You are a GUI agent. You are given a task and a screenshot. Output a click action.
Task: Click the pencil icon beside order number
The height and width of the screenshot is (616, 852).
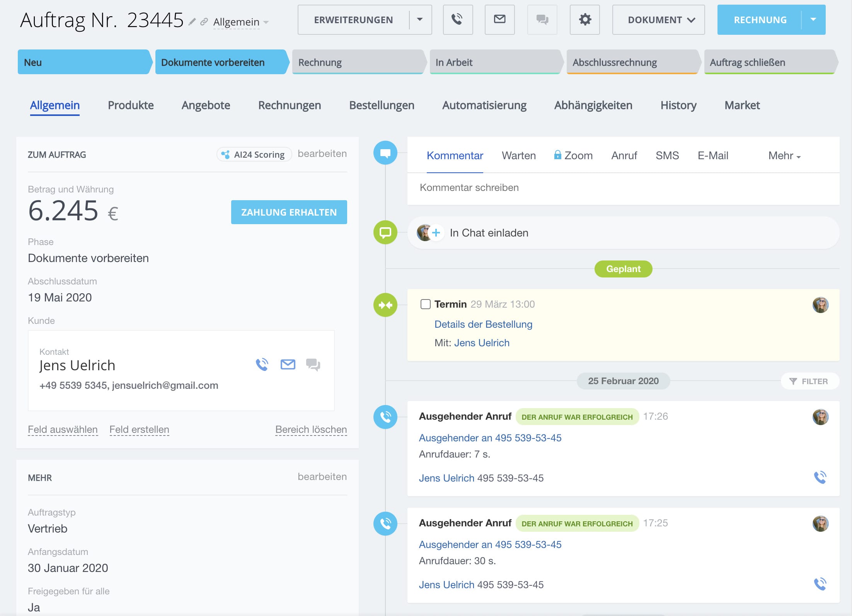pos(192,22)
